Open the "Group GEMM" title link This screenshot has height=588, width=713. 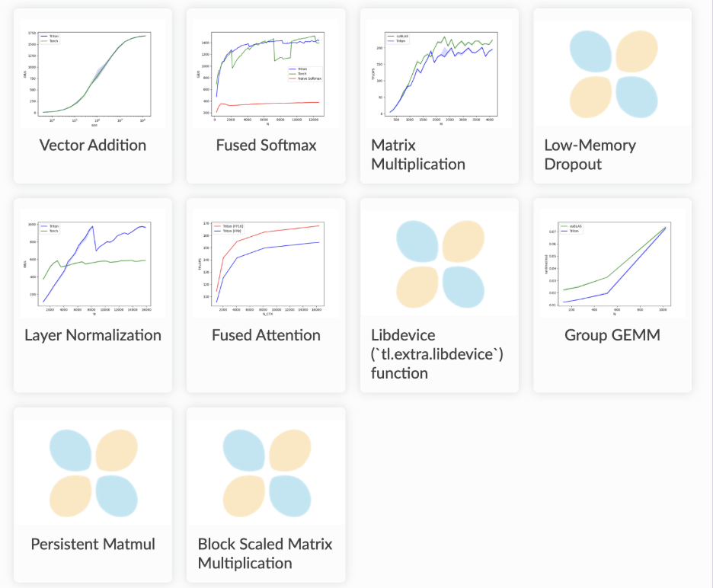(612, 335)
